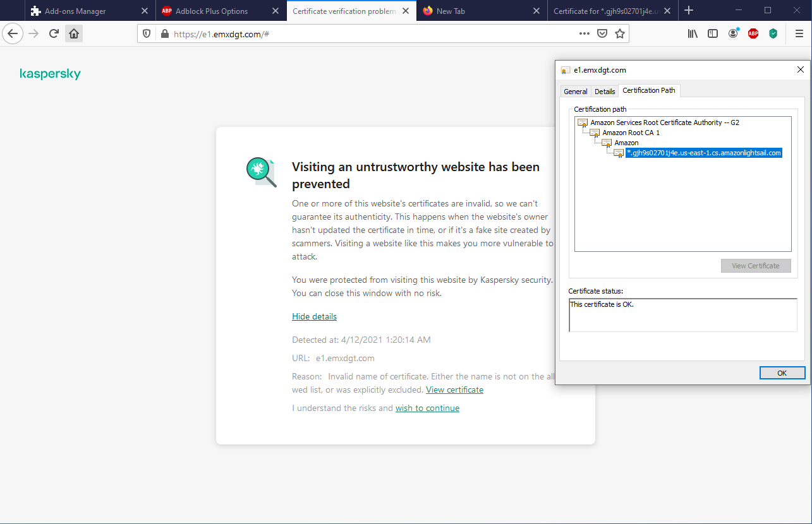This screenshot has width=812, height=524.
Task: Open the Firefox hamburger menu
Action: [799, 33]
